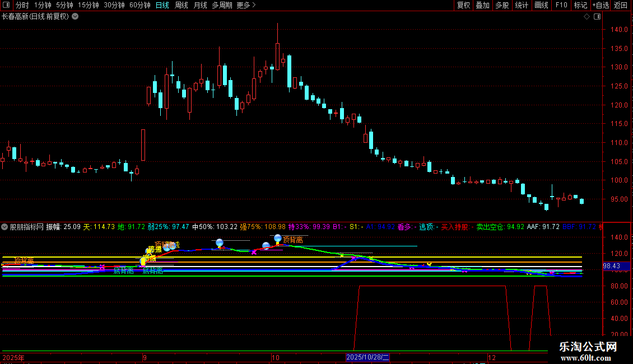Open the 画线 drawing tools
633x364 pixels.
click(x=541, y=5)
